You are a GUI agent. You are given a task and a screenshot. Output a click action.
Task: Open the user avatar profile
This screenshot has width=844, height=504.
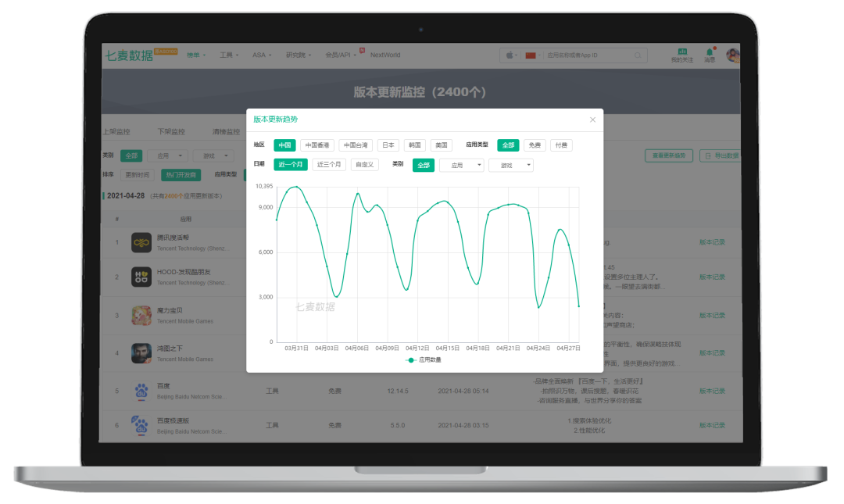(732, 55)
